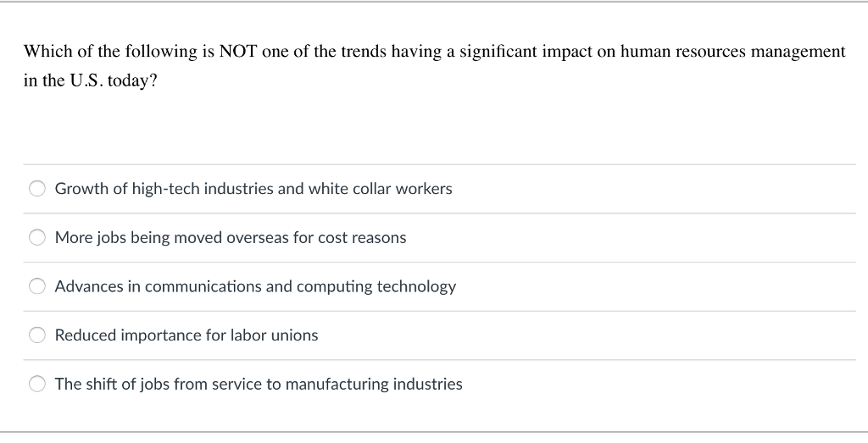Click the 'Advances in communications and computing' label

point(255,286)
